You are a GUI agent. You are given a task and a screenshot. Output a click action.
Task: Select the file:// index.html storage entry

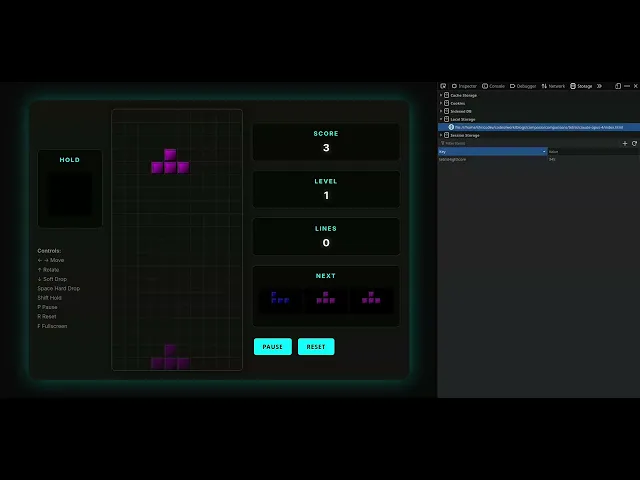[x=538, y=127]
